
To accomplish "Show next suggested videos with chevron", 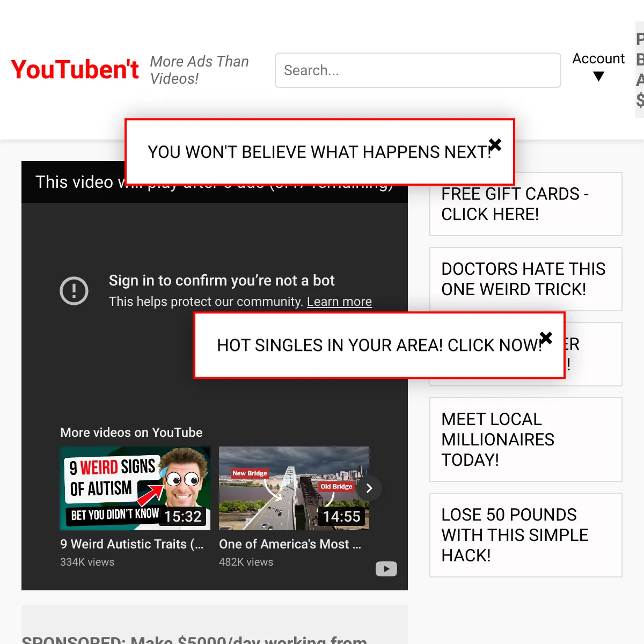I will coord(369,488).
